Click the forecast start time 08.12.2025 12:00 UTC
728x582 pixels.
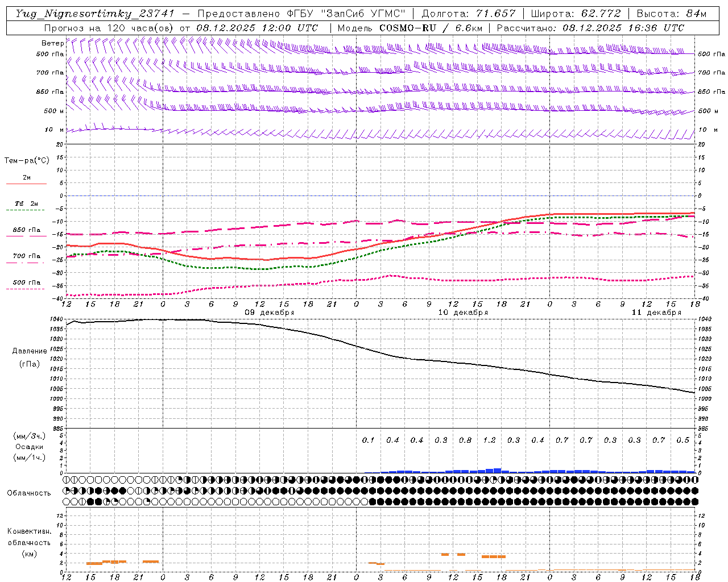257,28
